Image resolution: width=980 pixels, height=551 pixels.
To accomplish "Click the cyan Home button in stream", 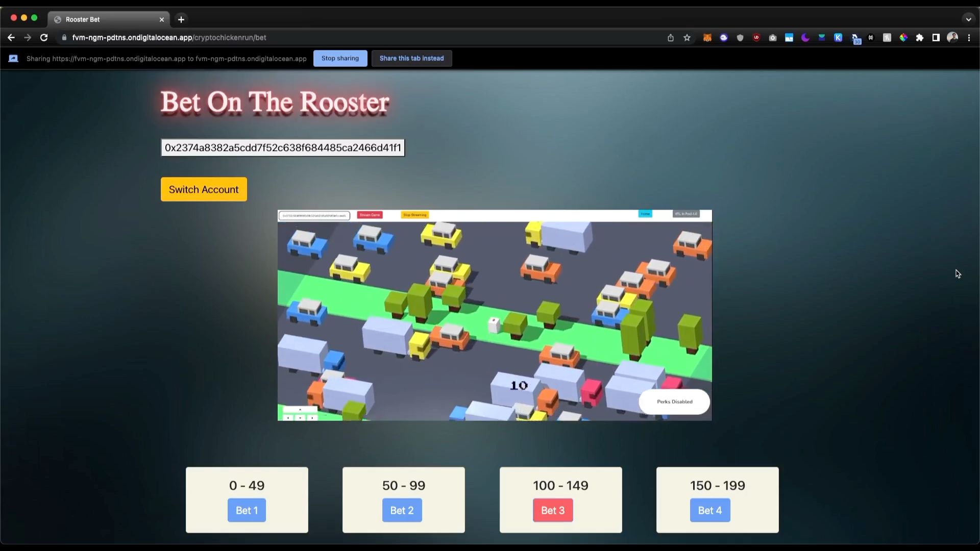I will [645, 214].
